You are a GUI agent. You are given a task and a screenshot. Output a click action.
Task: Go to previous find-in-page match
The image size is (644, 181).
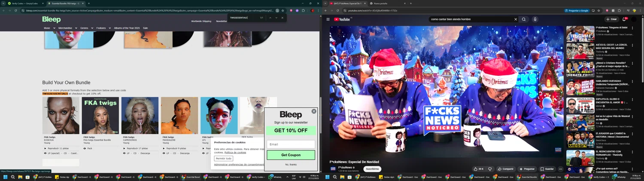pos(270,18)
